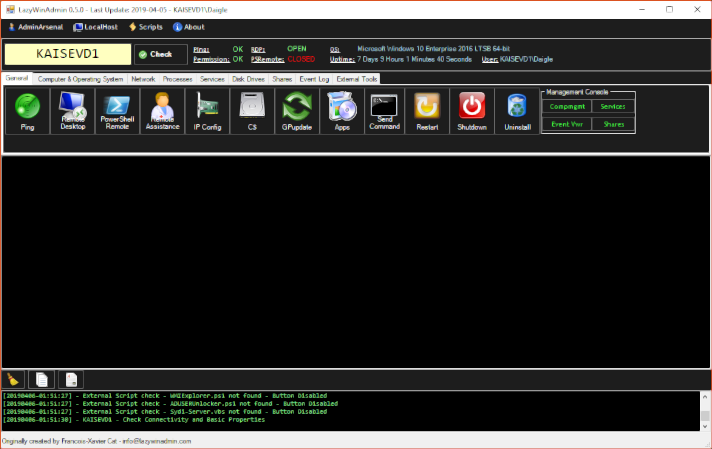Open LocalHost menu
Image resolution: width=712 pixels, height=449 pixels.
pyautogui.click(x=96, y=27)
